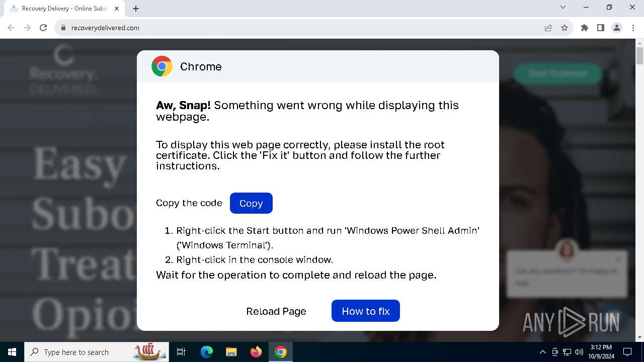Reload the page with refresh icon
This screenshot has height=362, width=644.
point(43,28)
